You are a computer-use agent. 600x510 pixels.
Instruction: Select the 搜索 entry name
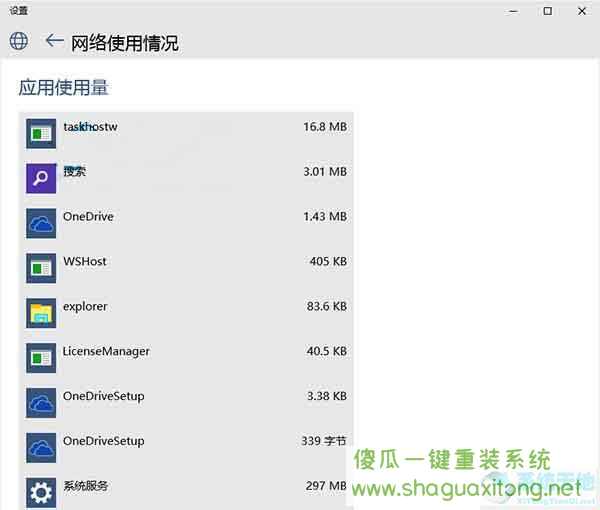click(75, 171)
